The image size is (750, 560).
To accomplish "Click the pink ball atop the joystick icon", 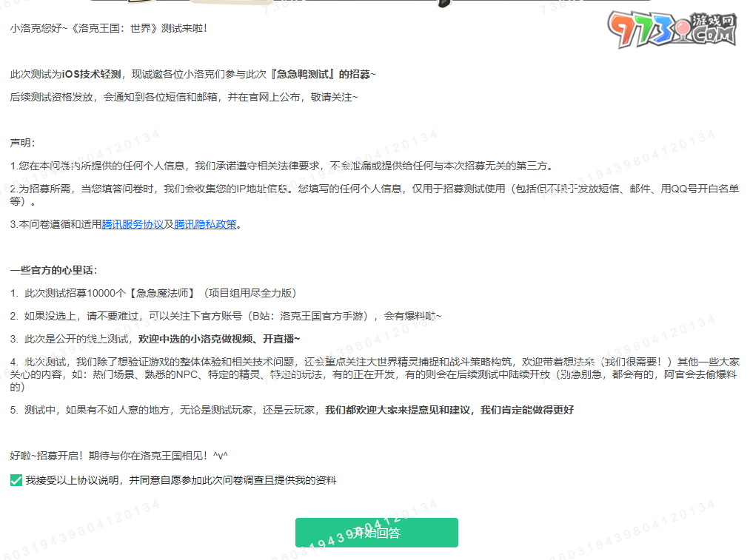I will pyautogui.click(x=683, y=27).
